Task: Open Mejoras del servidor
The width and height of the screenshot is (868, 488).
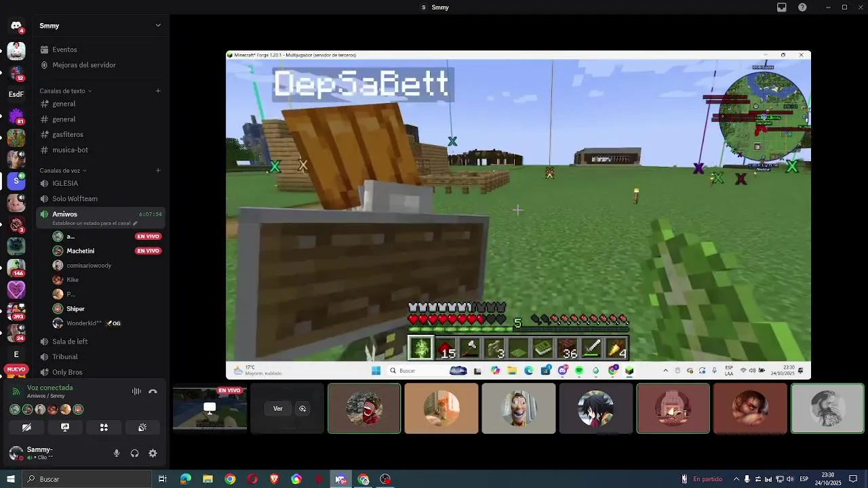Action: [x=100, y=65]
